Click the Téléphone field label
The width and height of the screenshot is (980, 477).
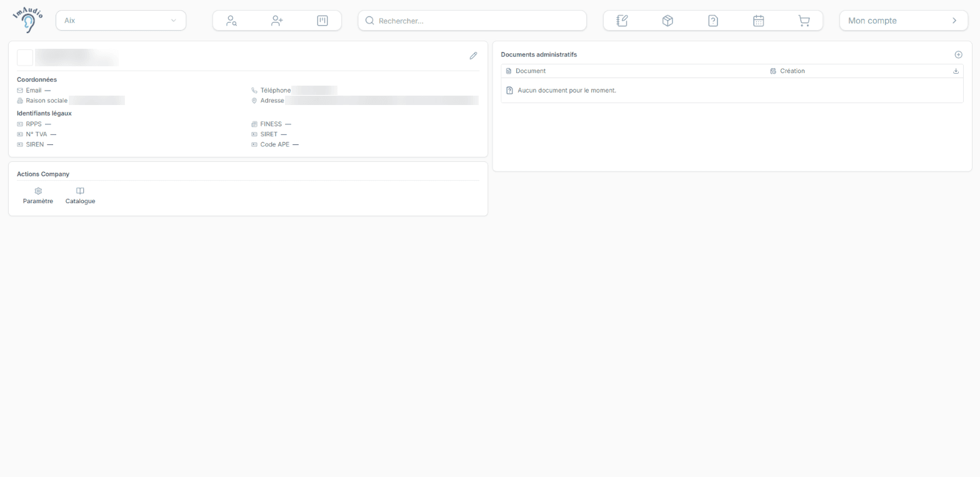(x=276, y=91)
